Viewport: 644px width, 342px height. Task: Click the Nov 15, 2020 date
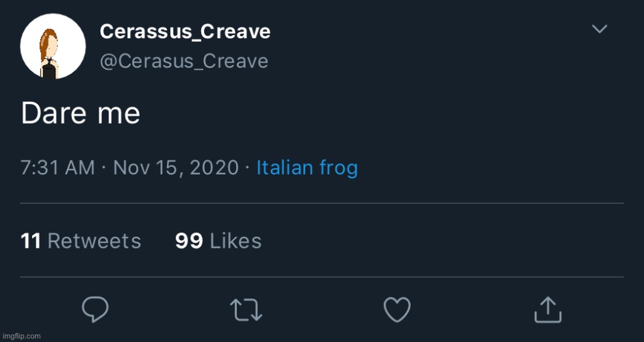pyautogui.click(x=175, y=168)
